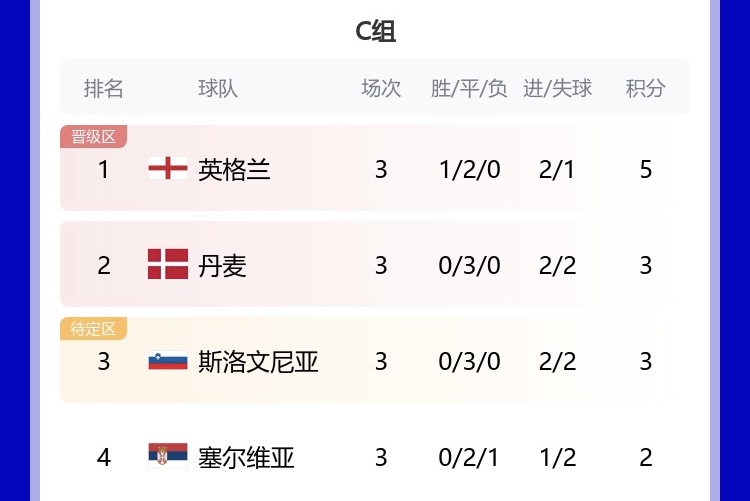The width and height of the screenshot is (750, 501).
Task: Click the 排名 column header
Action: pos(104,88)
